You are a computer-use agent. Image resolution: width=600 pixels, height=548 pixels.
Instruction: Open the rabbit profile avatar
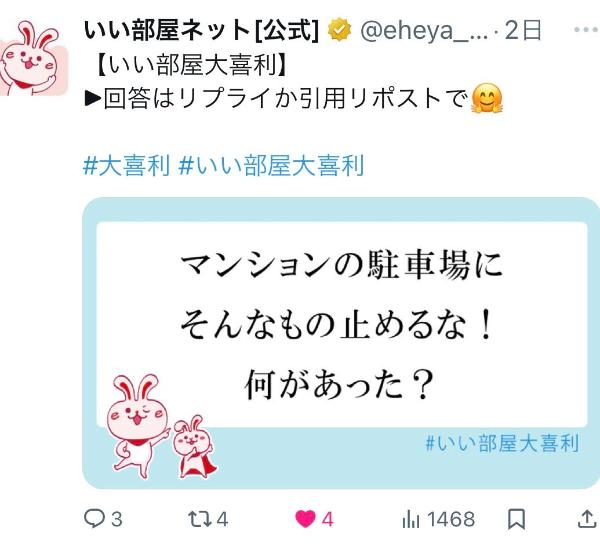[34, 58]
